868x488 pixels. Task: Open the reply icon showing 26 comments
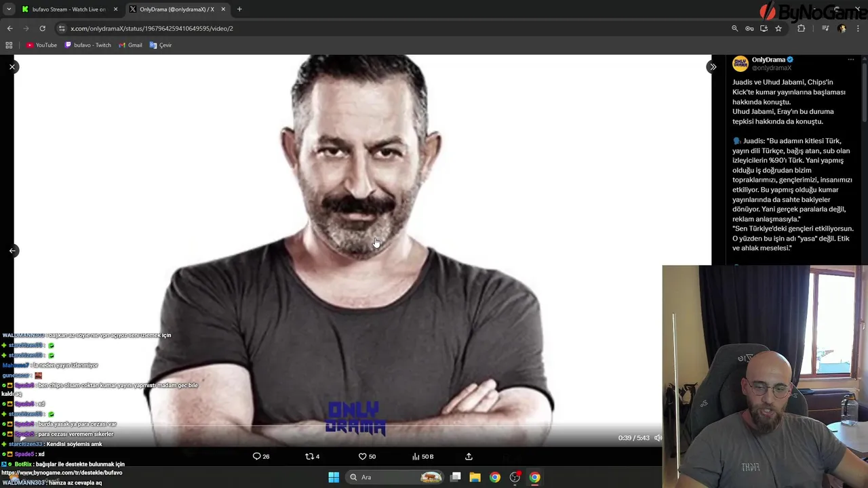tap(261, 456)
